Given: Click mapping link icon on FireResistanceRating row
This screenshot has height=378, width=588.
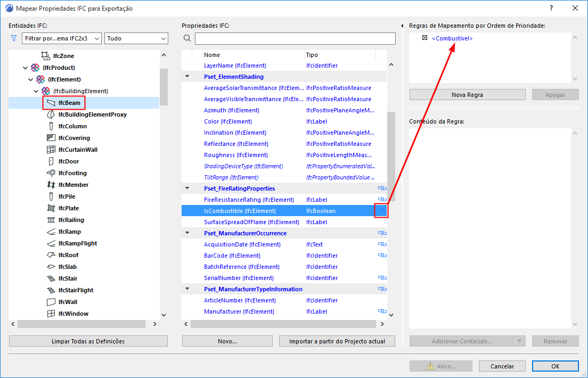Looking at the screenshot, I should 382,200.
